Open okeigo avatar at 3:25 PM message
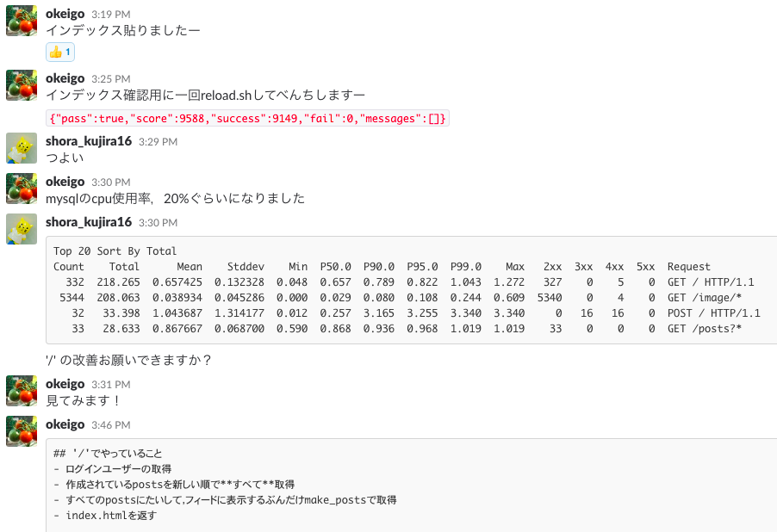 click(x=22, y=85)
